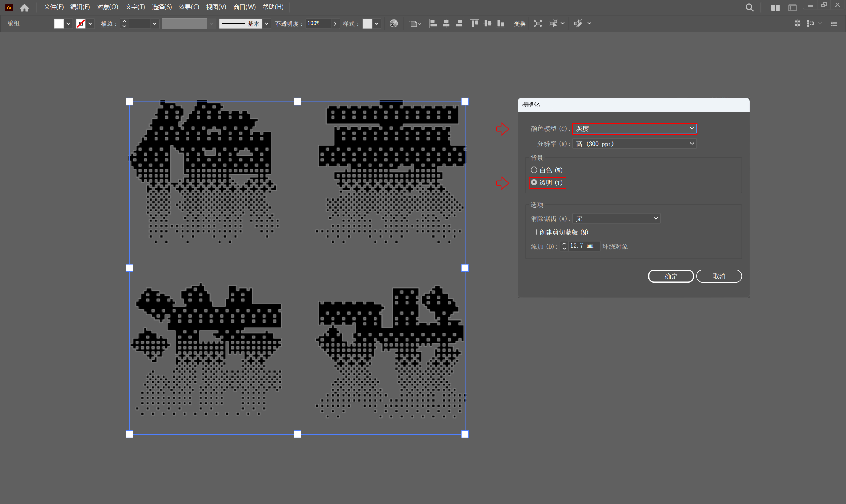
Task: Click the Illustrator Ai logo icon
Action: click(9, 7)
